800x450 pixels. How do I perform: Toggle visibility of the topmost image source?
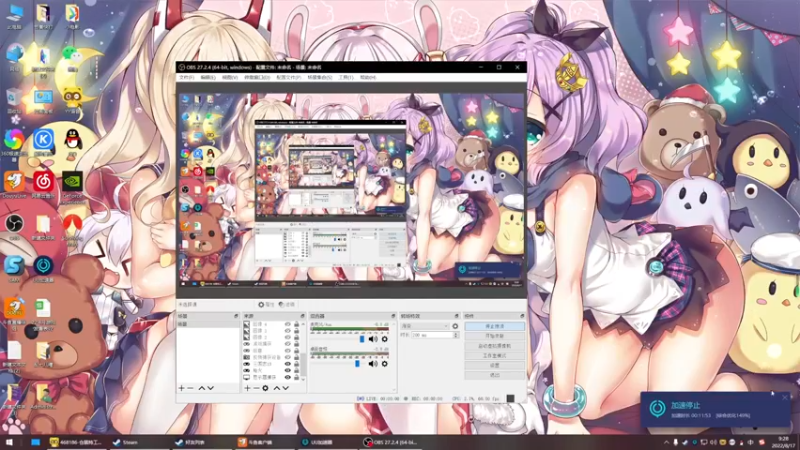pos(288,324)
